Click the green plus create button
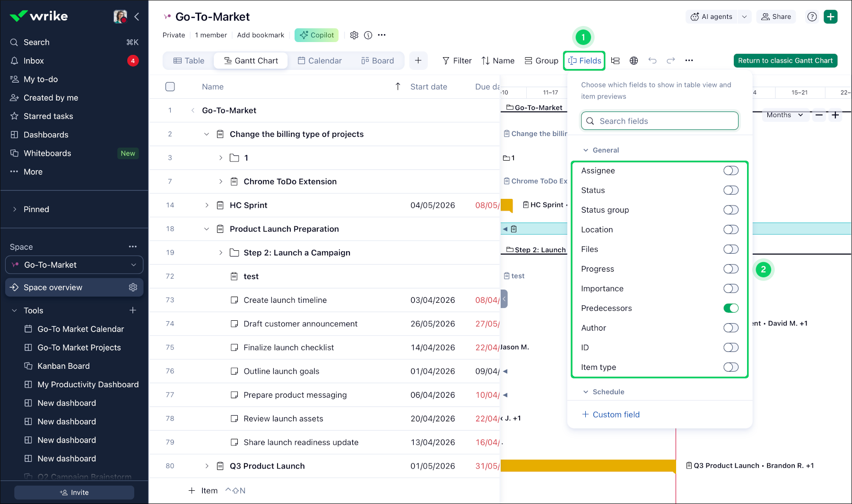The image size is (852, 504). (831, 17)
